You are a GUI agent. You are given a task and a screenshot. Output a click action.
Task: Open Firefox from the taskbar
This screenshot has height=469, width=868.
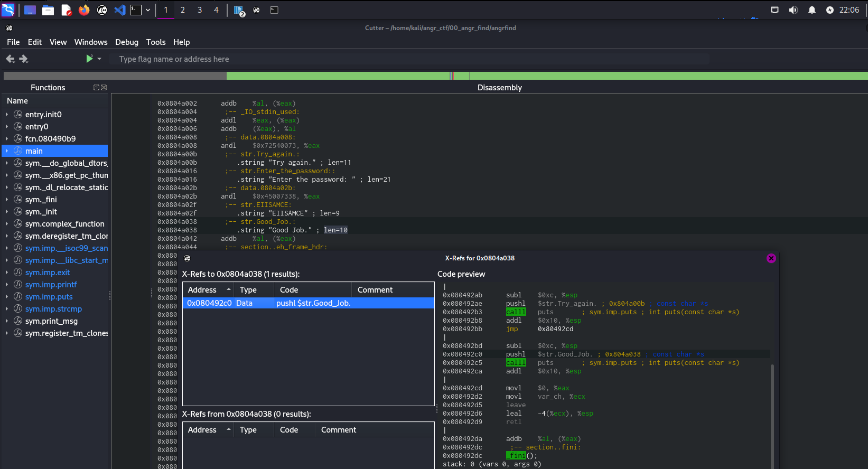84,10
